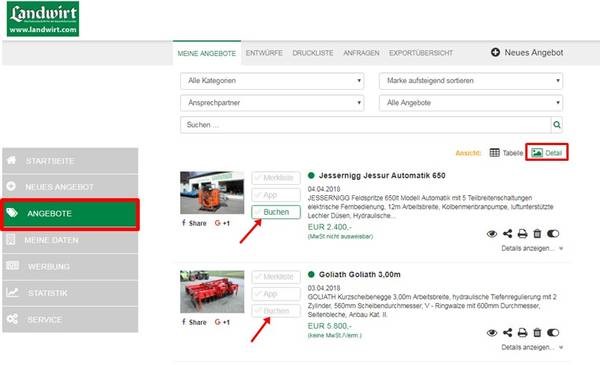Click Google +1 for Jessernigg offer

(222, 223)
